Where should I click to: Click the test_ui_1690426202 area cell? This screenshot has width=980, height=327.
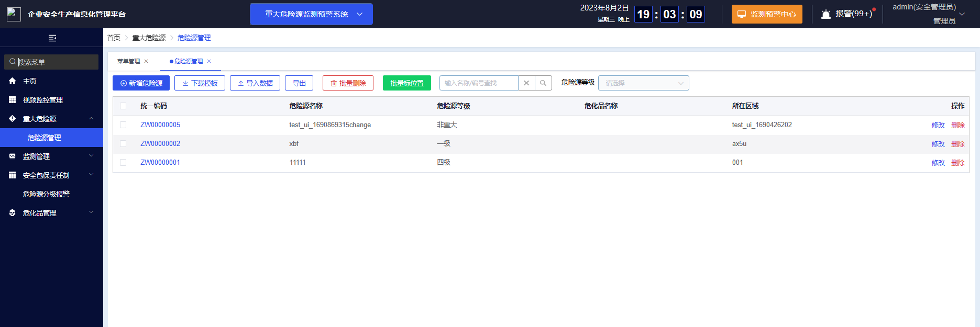click(762, 125)
